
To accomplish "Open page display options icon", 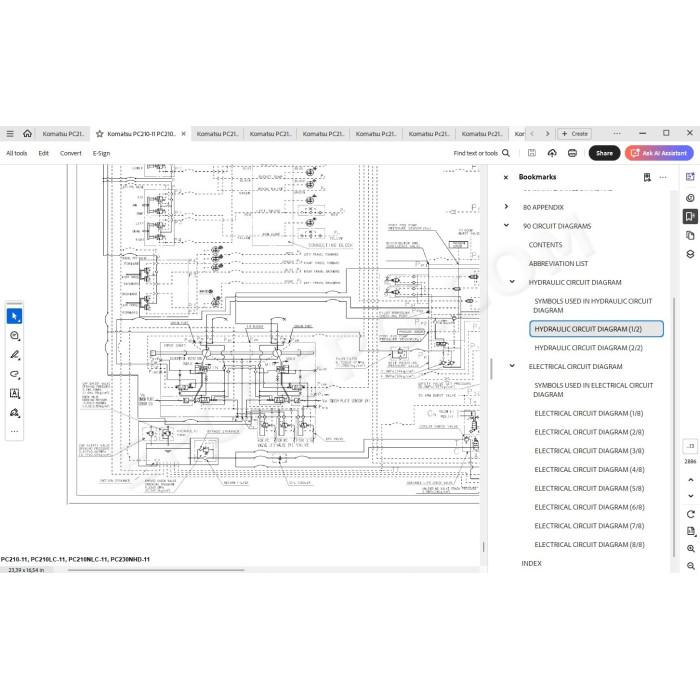I will [x=691, y=531].
